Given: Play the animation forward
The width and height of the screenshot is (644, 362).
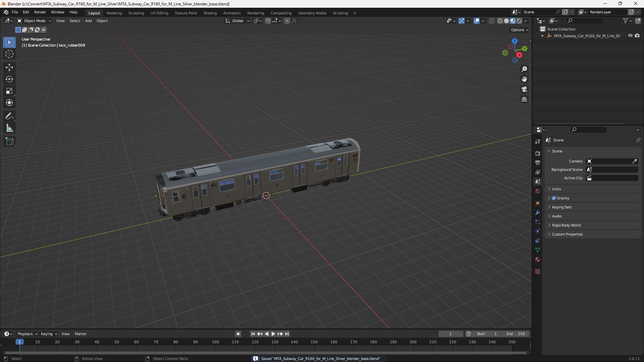Looking at the screenshot, I should point(273,334).
